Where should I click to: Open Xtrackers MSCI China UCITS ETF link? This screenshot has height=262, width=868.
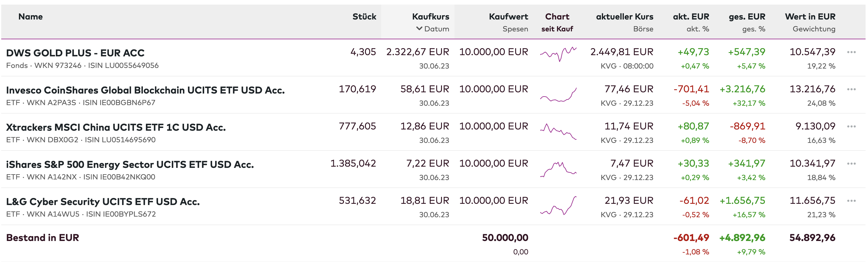116,127
